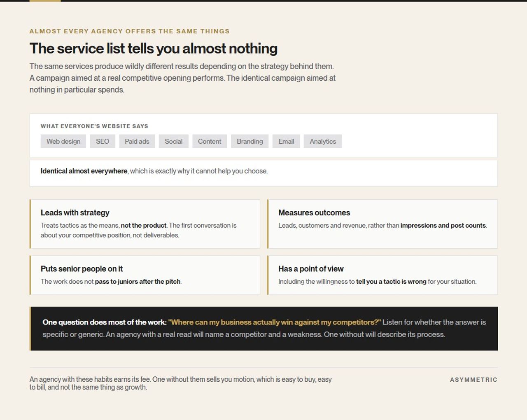Click 'pass to juniors after the pitch' phrase
The height and width of the screenshot is (420, 527).
coord(138,282)
